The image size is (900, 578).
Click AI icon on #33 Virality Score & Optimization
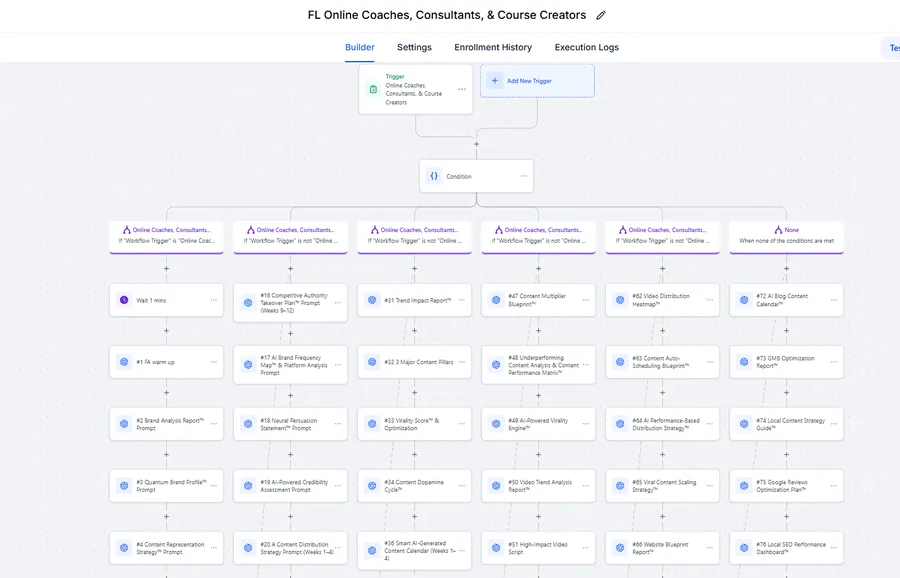point(372,424)
